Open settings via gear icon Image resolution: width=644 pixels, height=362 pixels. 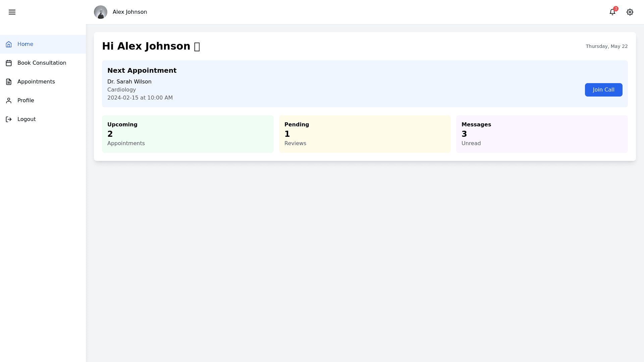pyautogui.click(x=630, y=12)
